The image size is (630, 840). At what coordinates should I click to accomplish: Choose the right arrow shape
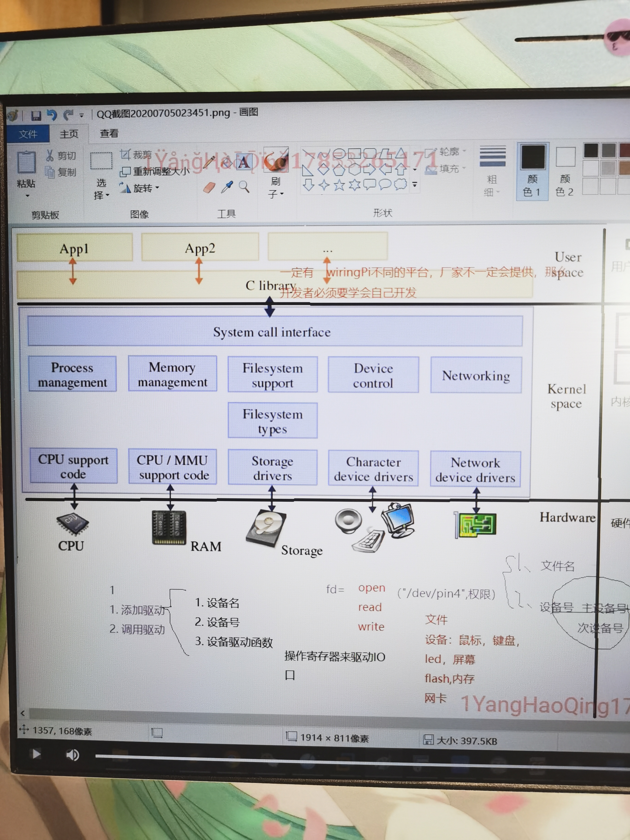pos(370,169)
